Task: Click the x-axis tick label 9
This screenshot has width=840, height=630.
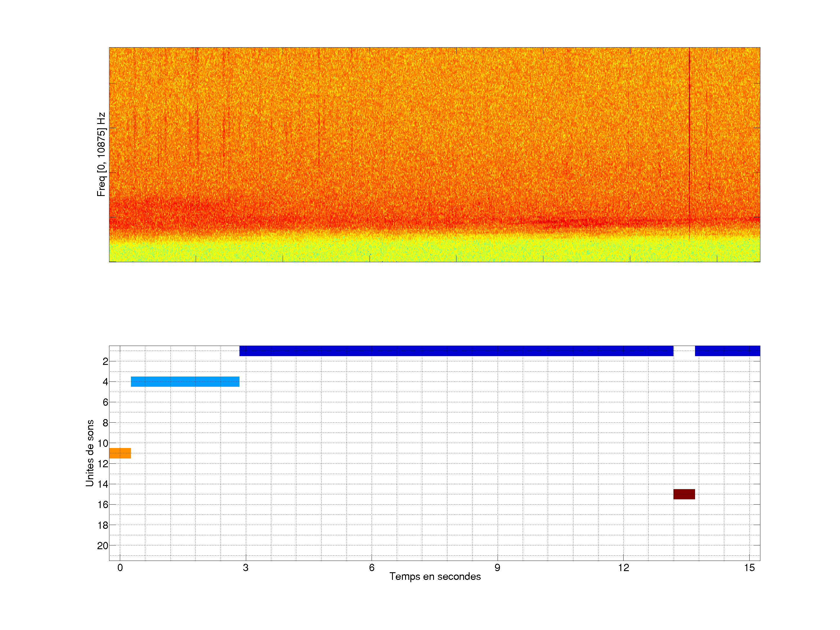Action: pos(497,568)
